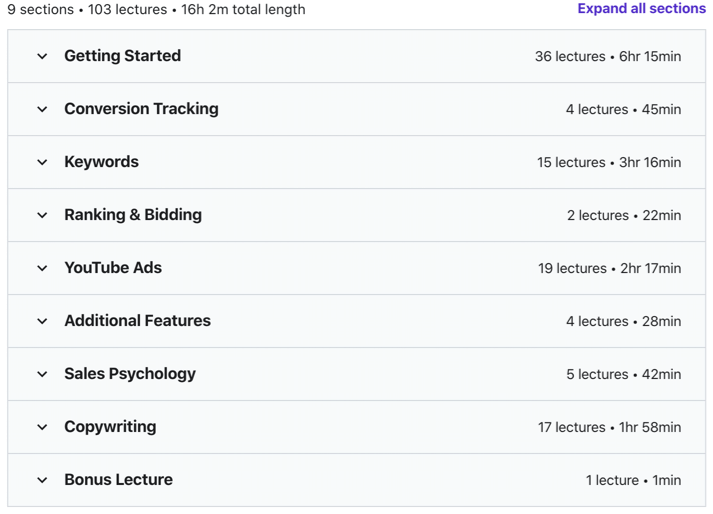Click '1 lecture • 1min' row info

coord(633,480)
